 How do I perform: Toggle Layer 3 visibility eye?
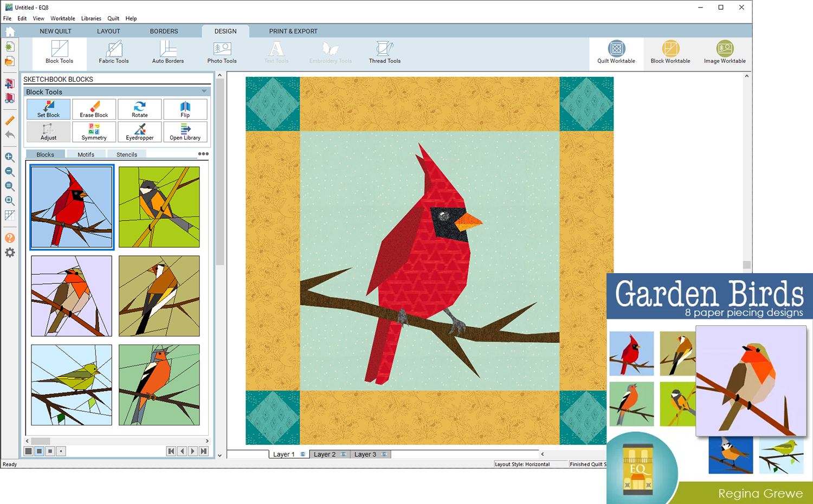click(384, 454)
